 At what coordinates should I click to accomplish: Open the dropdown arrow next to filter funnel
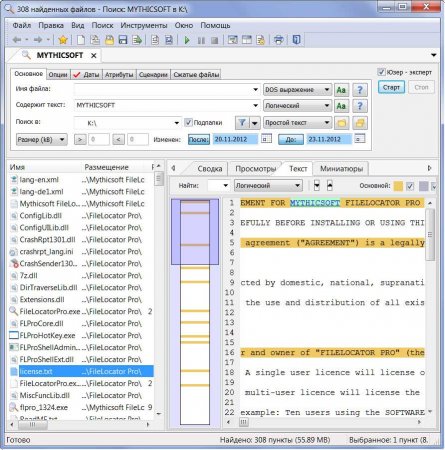[x=255, y=123]
